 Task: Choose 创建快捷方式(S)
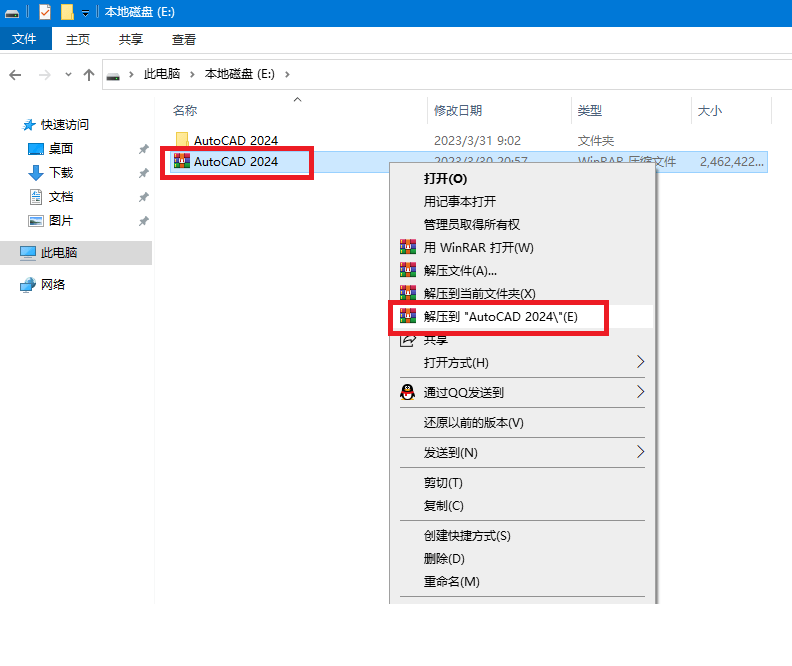523,536
